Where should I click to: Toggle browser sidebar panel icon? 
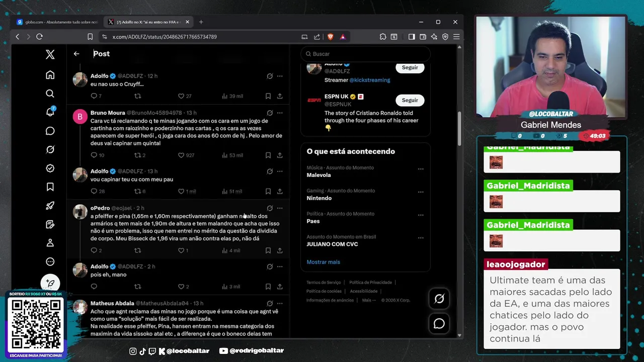pos(412,37)
